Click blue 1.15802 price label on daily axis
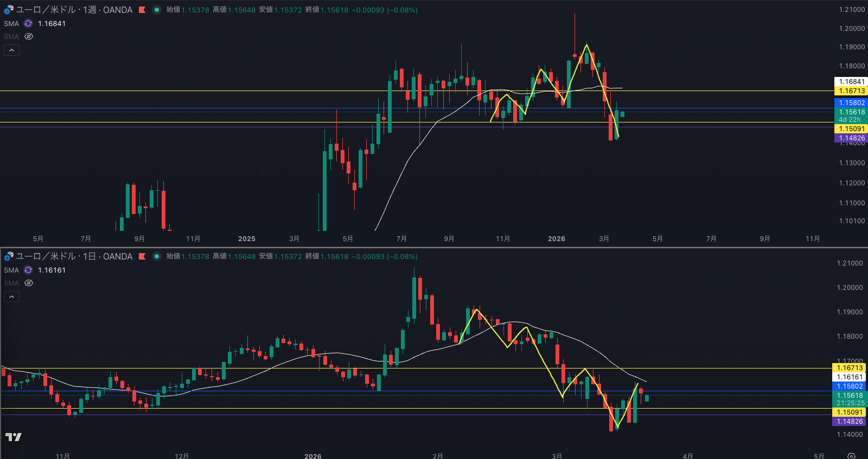Viewport: 868px width, 459px height. click(x=850, y=386)
